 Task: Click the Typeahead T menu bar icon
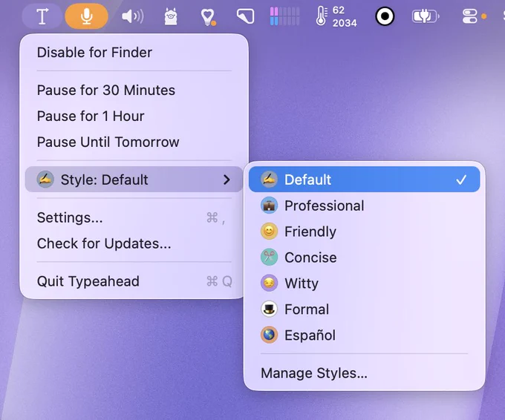click(x=42, y=16)
